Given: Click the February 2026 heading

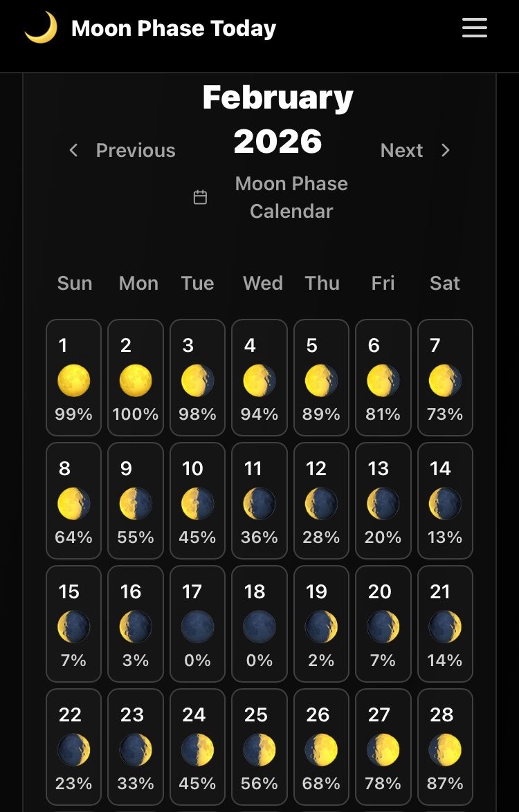Looking at the screenshot, I should click(x=275, y=118).
